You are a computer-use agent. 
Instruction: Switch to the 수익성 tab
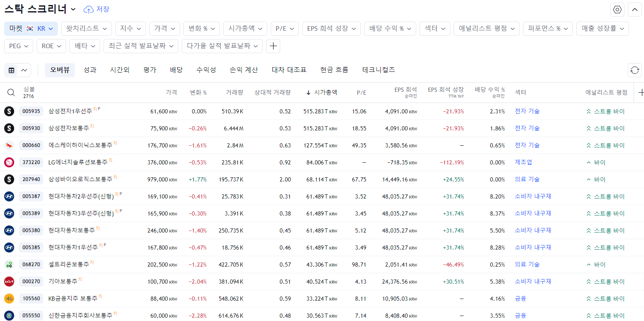coord(206,70)
